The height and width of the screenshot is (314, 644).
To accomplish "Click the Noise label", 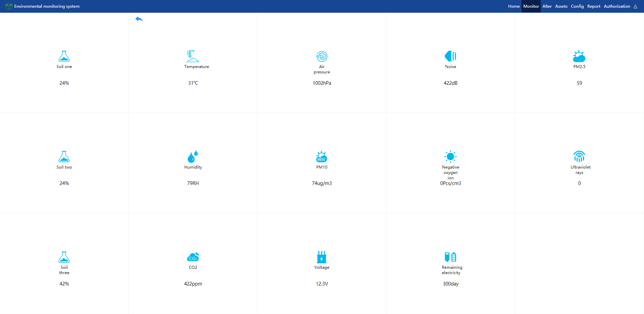I will pos(450,67).
